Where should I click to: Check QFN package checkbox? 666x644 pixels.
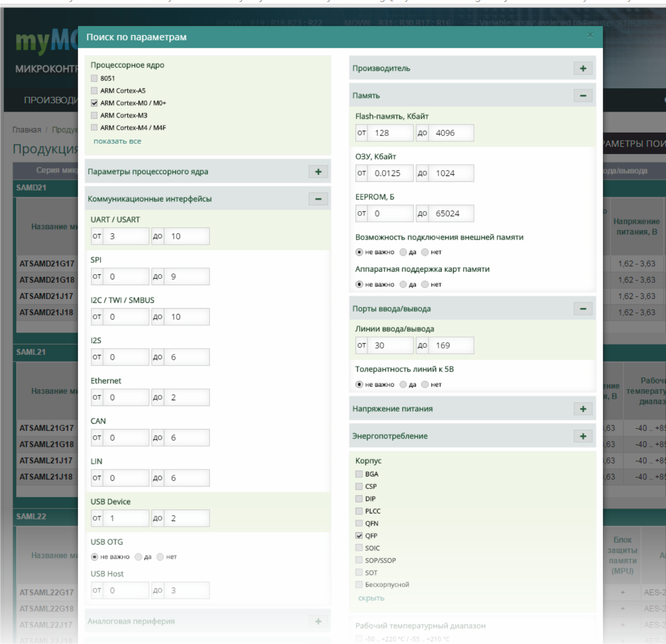coord(359,523)
